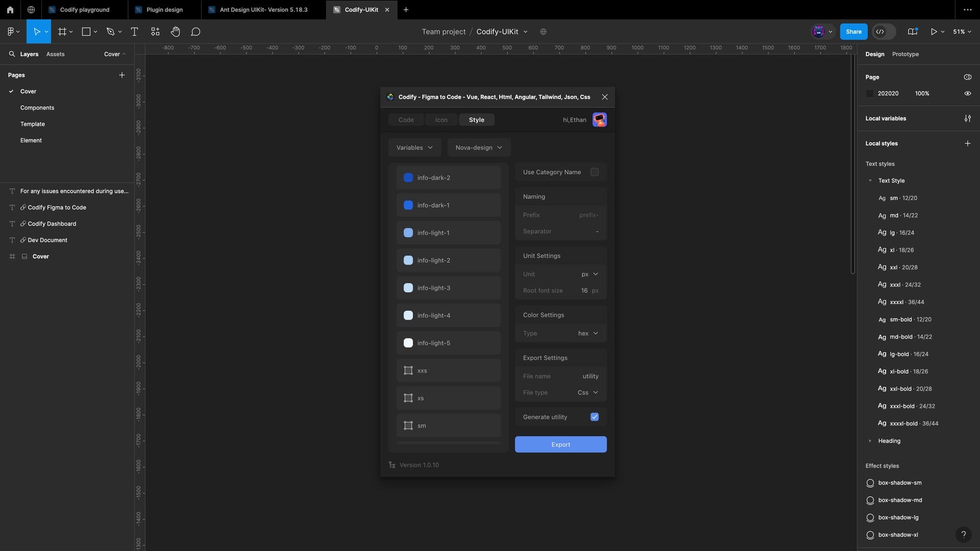Open the Nova-design collection dropdown
The width and height of the screenshot is (980, 551).
click(x=478, y=146)
